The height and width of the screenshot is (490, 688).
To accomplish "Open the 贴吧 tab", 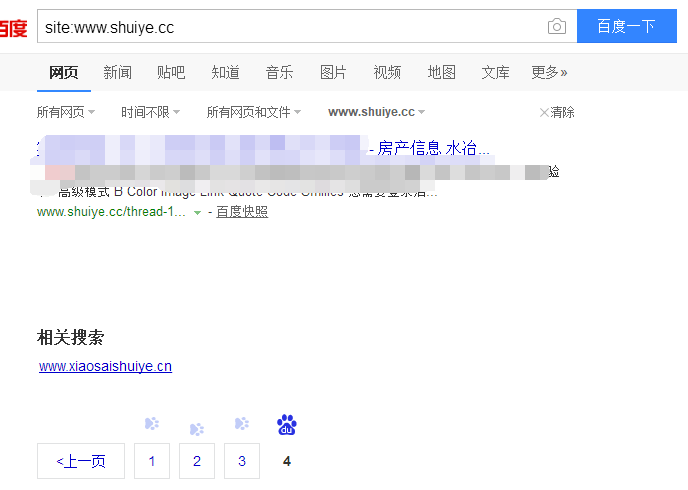I will pos(171,72).
